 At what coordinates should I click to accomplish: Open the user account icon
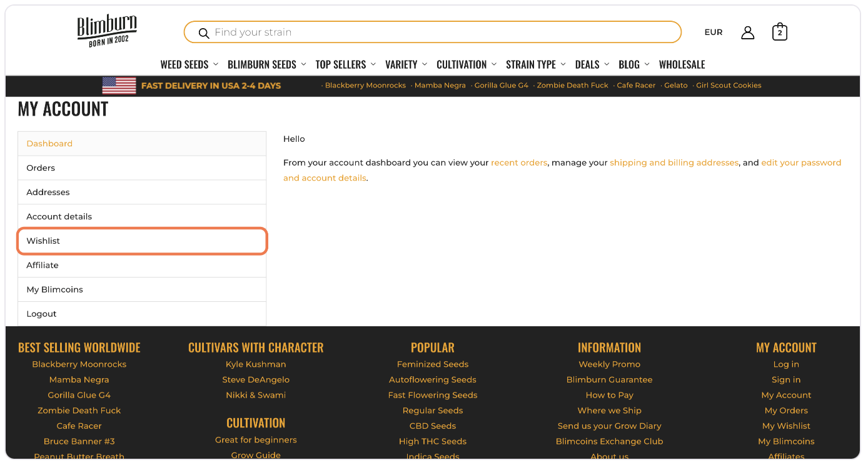coord(747,32)
